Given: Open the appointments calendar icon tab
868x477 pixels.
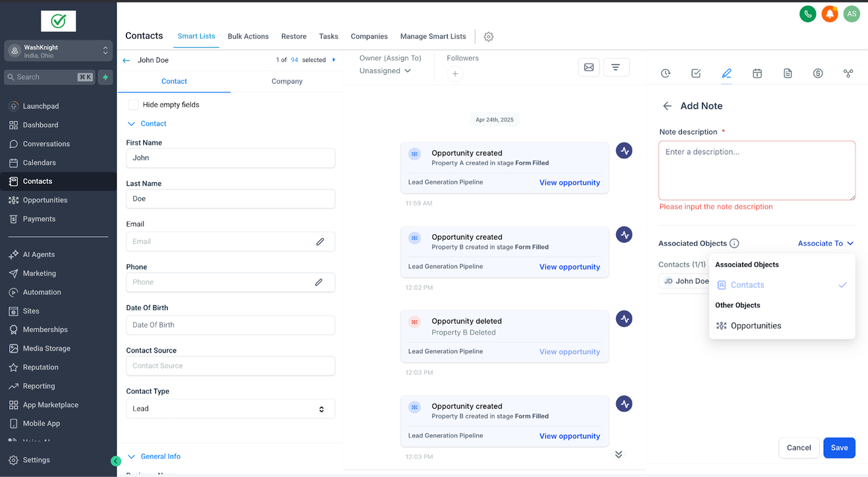Looking at the screenshot, I should (757, 73).
